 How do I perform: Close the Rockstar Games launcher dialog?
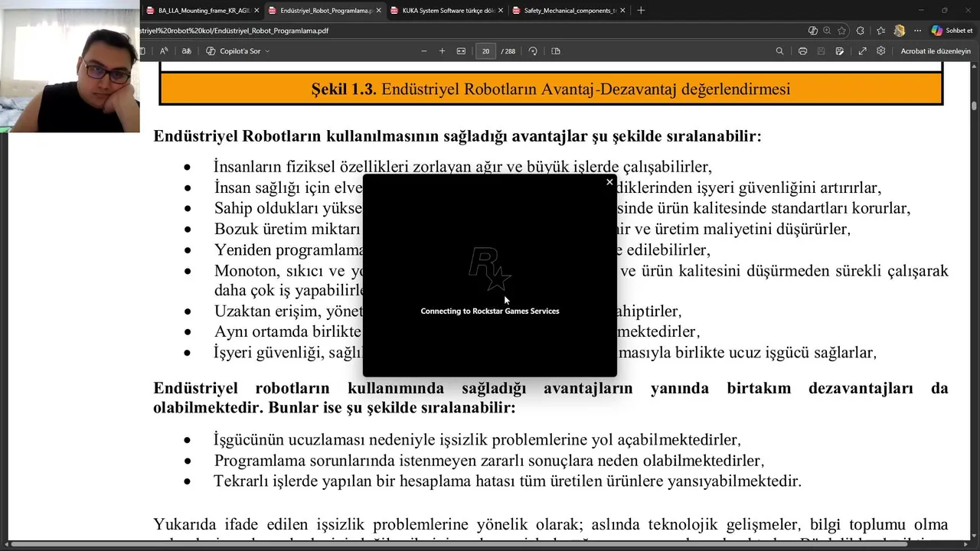(609, 182)
